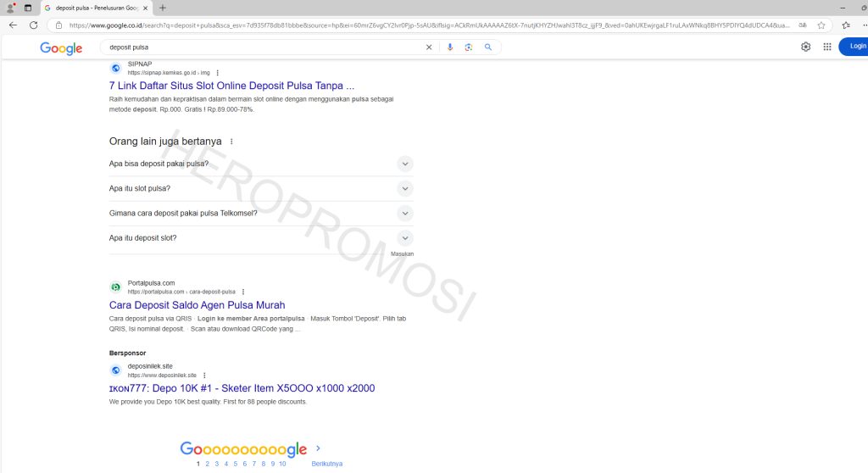Open options next to 'Orang lain juga bertanya'
Screen dimensions: 868x473
click(x=231, y=142)
